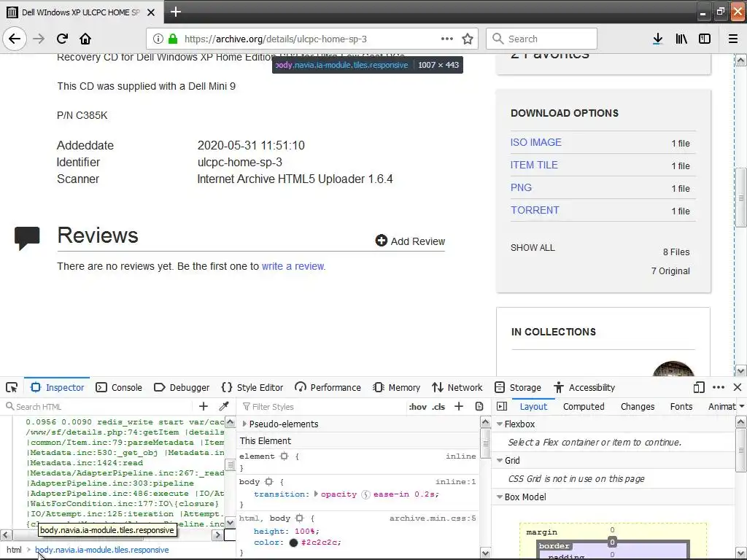Focus the browser Search box
747x560 pixels.
click(x=542, y=39)
